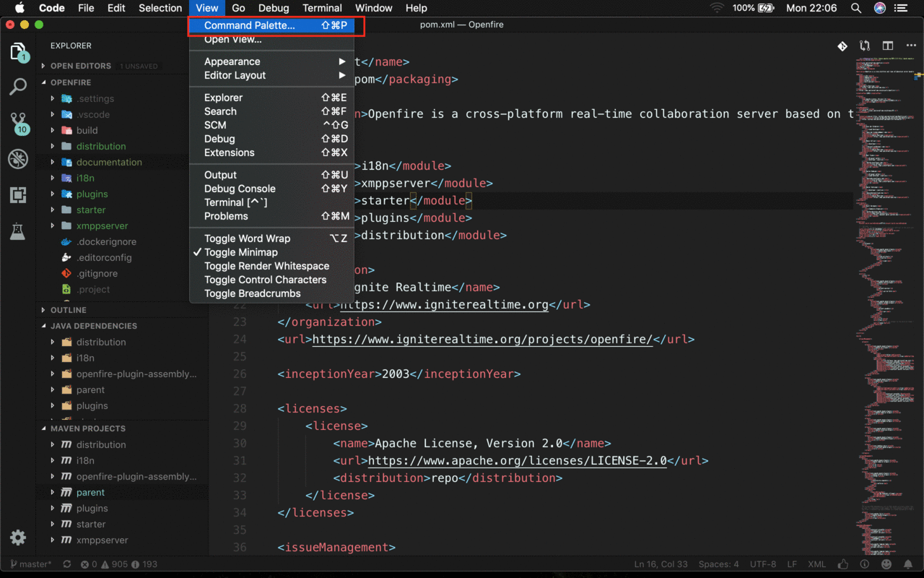Toggle Render Whitespace menu option

266,266
